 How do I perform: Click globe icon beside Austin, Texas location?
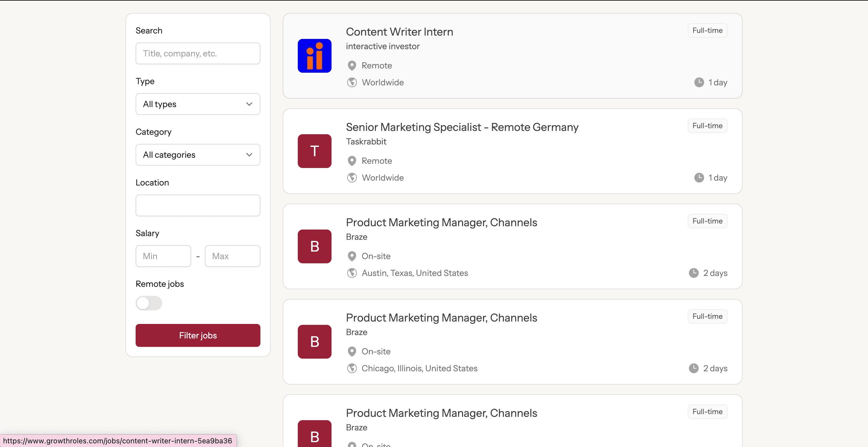[x=352, y=273]
